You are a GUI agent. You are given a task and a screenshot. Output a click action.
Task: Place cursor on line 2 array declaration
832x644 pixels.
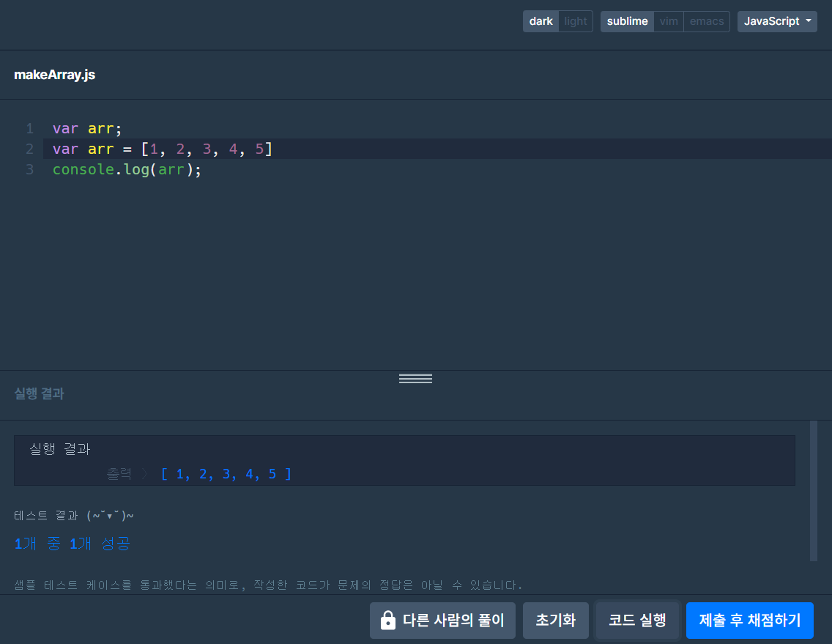(163, 149)
